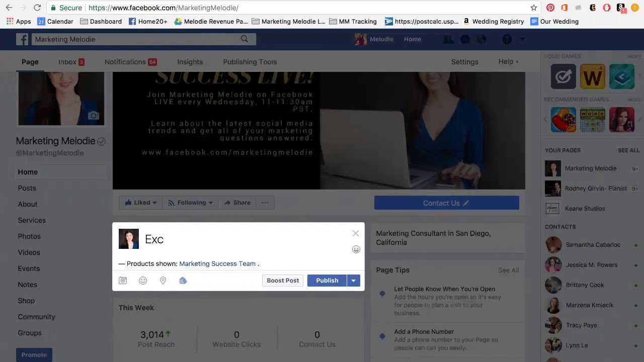Open notifications globe icon in header
This screenshot has width=644, height=362.
481,39
